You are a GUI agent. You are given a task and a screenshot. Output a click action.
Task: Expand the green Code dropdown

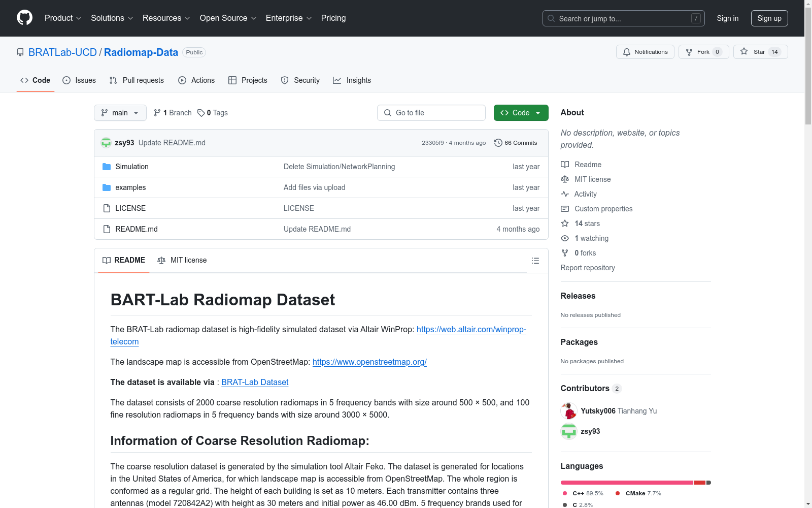click(x=521, y=113)
